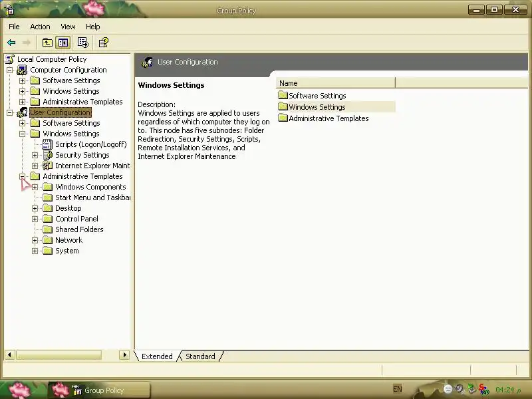Click the lotus Start button on taskbar
Viewport: 532px width, 399px height.
click(x=21, y=390)
